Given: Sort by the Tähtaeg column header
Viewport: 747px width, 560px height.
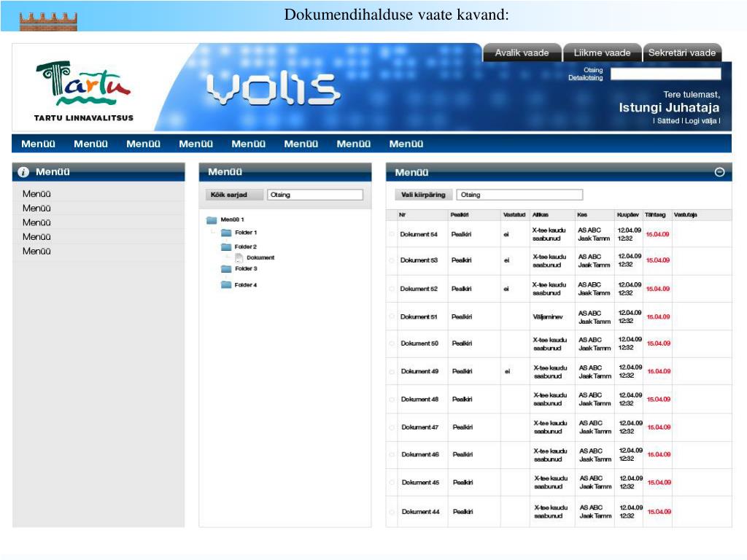Looking at the screenshot, I should coord(655,215).
